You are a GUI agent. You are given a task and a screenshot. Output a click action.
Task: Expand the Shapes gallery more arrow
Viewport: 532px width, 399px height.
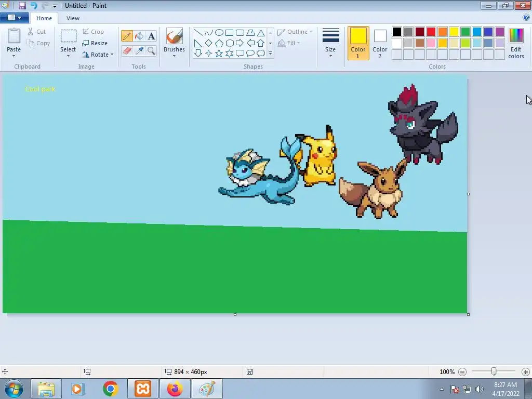pos(270,54)
